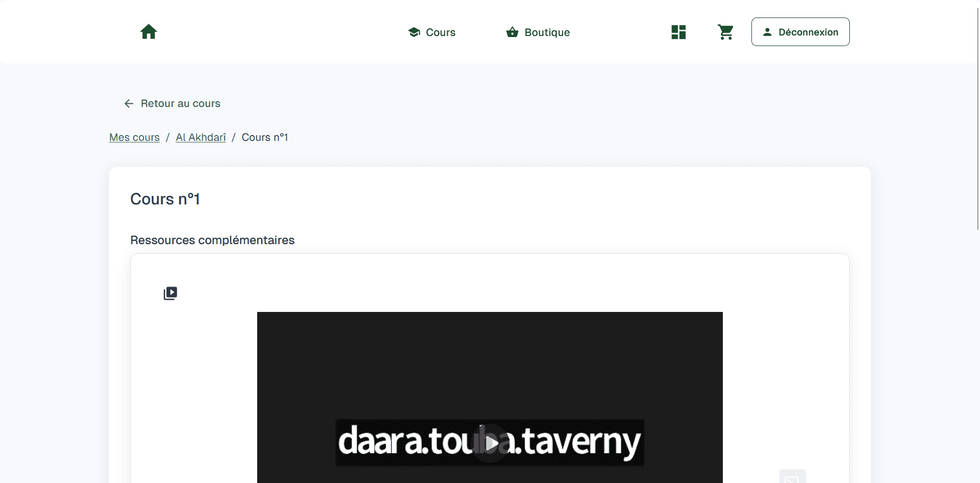
Task: Go back via Retour au cours
Action: (x=172, y=103)
